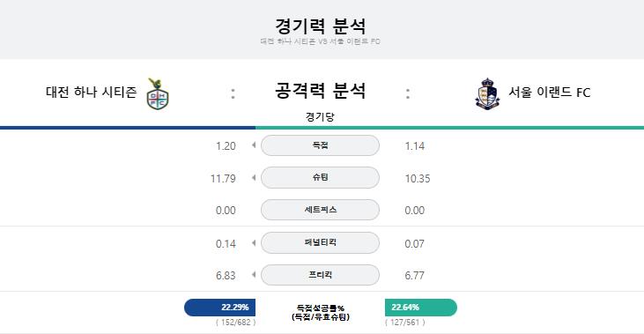Select the 슈팅 stat pill
The height and width of the screenshot is (334, 644).
click(320, 177)
